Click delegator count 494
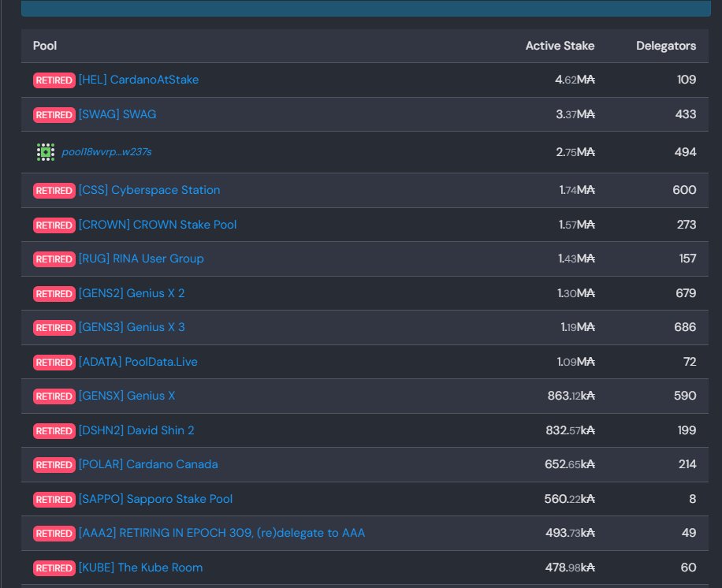This screenshot has width=722, height=588. [685, 152]
